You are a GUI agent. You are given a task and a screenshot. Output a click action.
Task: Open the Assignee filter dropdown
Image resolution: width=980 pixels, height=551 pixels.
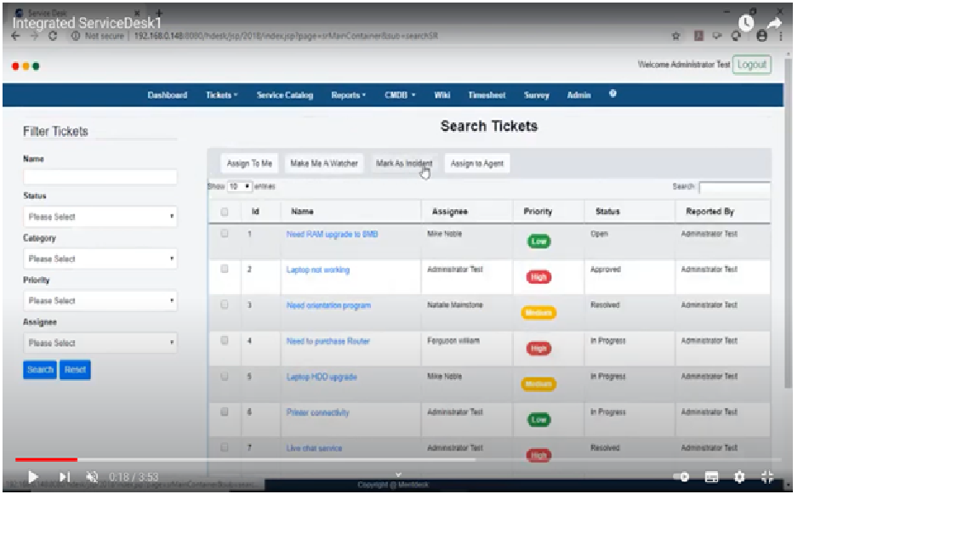[x=100, y=343]
